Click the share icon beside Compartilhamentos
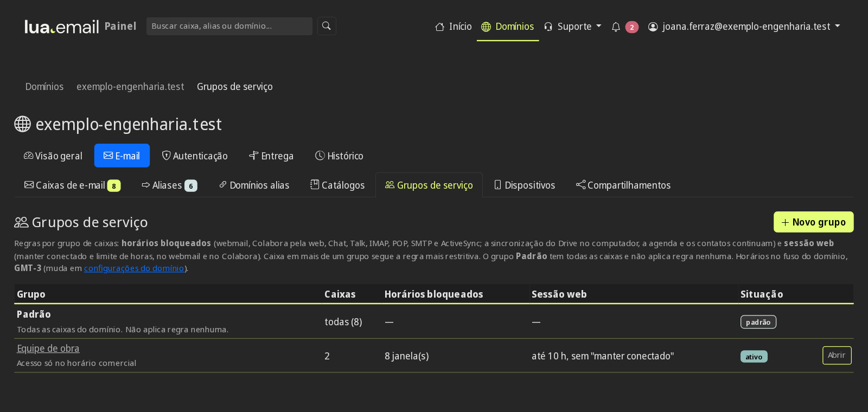868x412 pixels. 581,185
